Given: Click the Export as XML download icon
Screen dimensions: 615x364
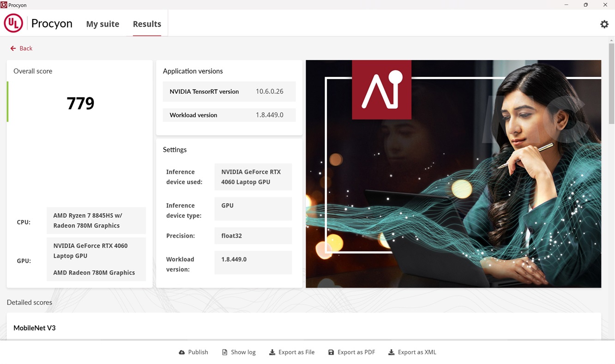Looking at the screenshot, I should tap(391, 352).
